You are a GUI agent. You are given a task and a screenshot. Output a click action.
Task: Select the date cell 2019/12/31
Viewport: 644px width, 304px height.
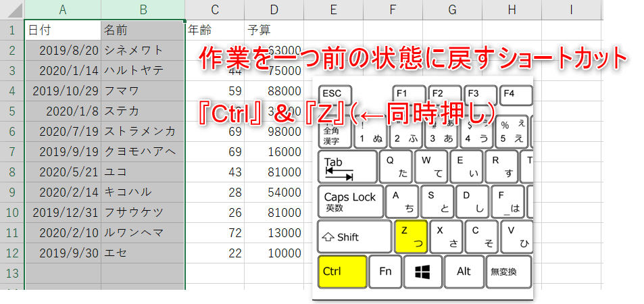63,212
